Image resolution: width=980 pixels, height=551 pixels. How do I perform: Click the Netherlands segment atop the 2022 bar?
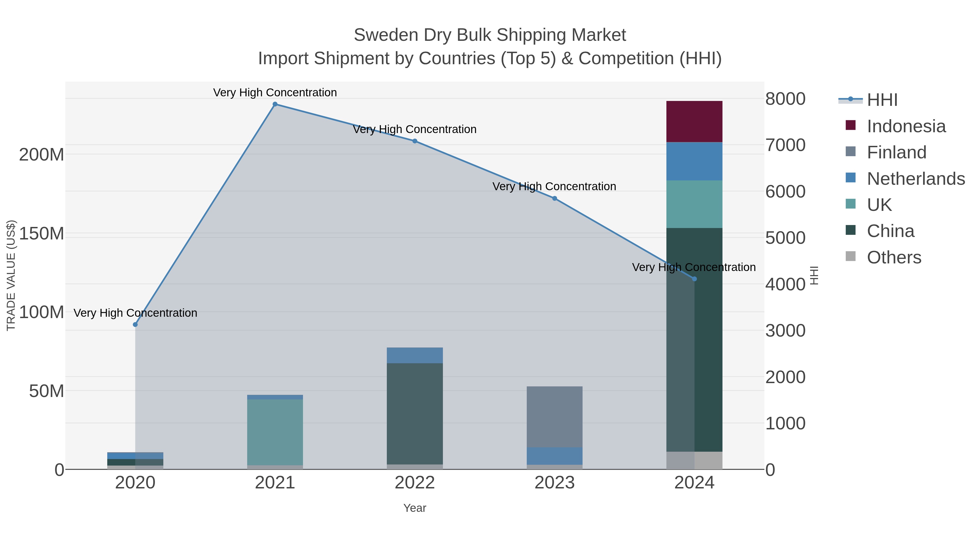(415, 355)
